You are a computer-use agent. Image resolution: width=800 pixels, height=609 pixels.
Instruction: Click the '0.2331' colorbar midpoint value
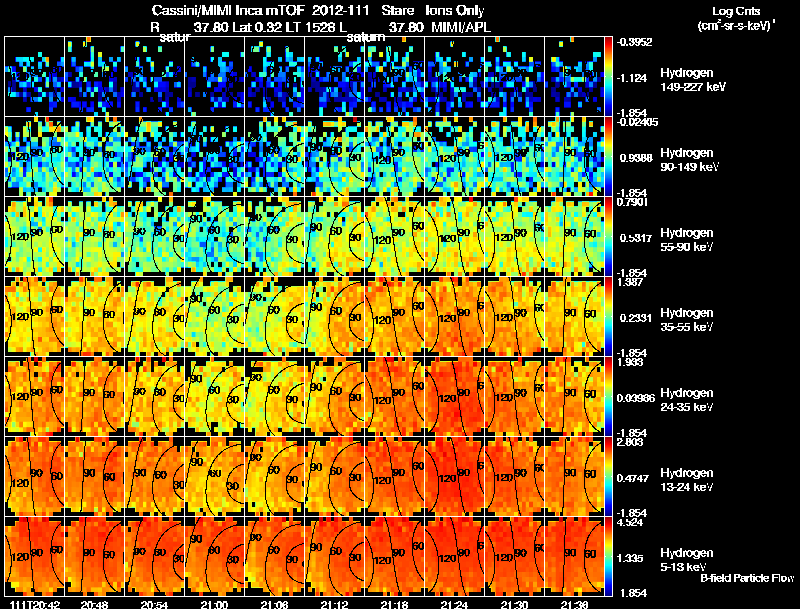pos(636,318)
